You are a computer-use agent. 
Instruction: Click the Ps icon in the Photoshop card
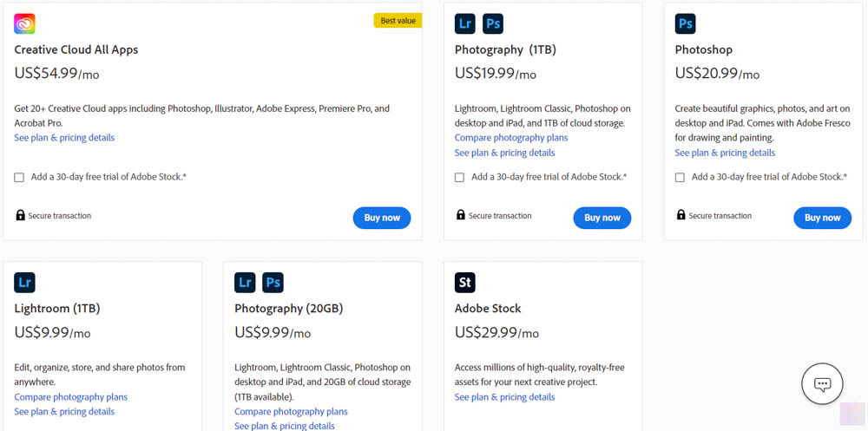click(x=686, y=23)
